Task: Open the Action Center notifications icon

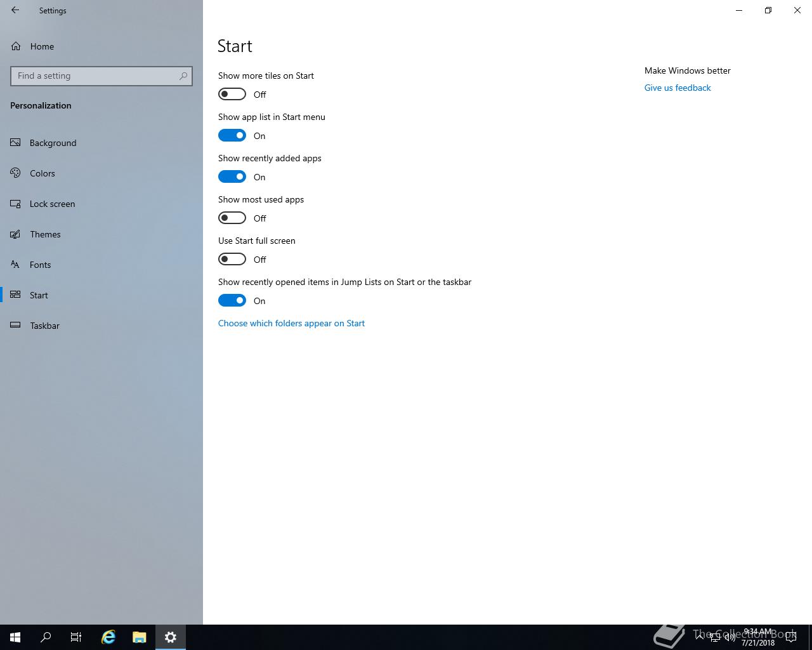Action: tap(791, 637)
